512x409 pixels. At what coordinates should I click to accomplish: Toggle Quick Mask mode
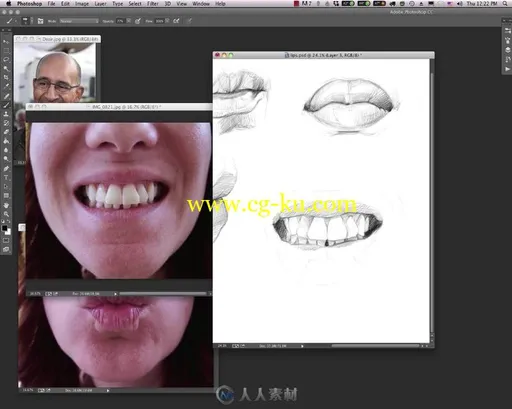pyautogui.click(x=6, y=240)
